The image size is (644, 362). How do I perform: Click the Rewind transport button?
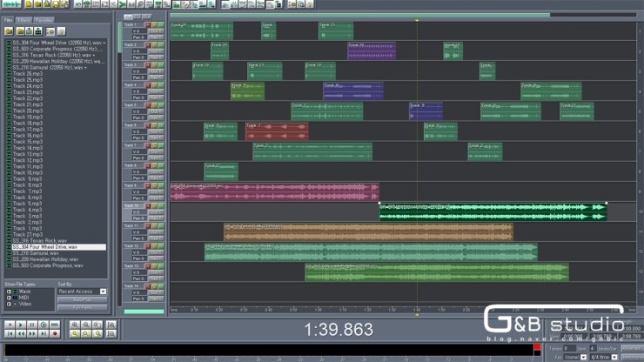tap(20, 333)
